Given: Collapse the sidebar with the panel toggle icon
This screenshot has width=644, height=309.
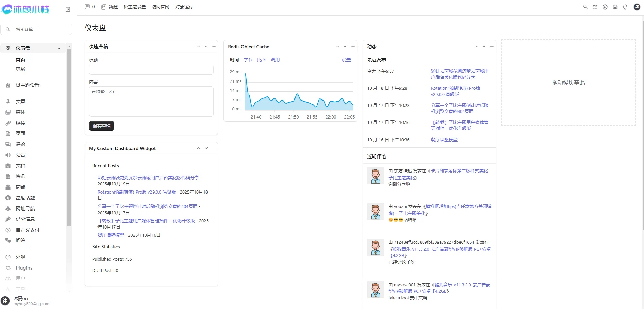Looking at the screenshot, I should pos(68,10).
